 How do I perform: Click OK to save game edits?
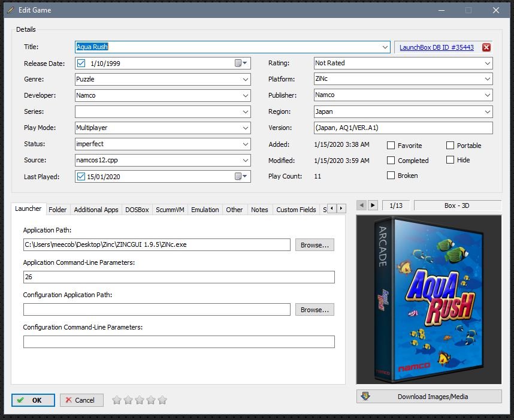coord(33,400)
